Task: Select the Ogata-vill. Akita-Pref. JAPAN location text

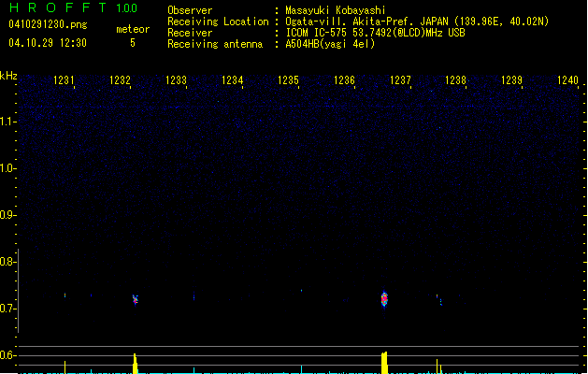Action: (417, 22)
